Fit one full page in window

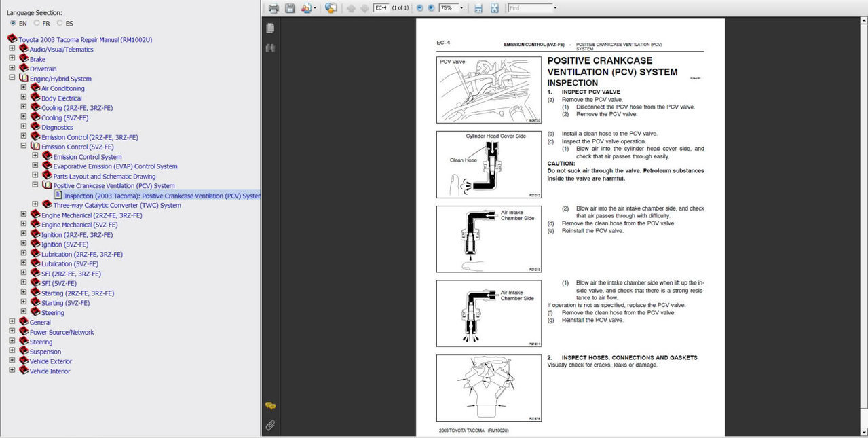tap(494, 8)
